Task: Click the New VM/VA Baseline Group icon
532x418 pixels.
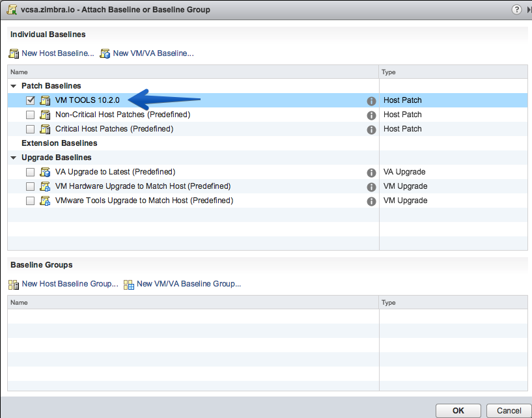Action: point(128,285)
